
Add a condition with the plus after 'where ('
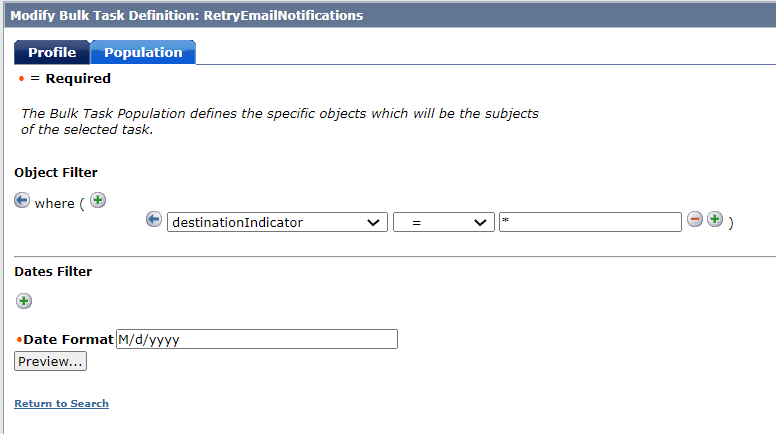pyautogui.click(x=98, y=200)
